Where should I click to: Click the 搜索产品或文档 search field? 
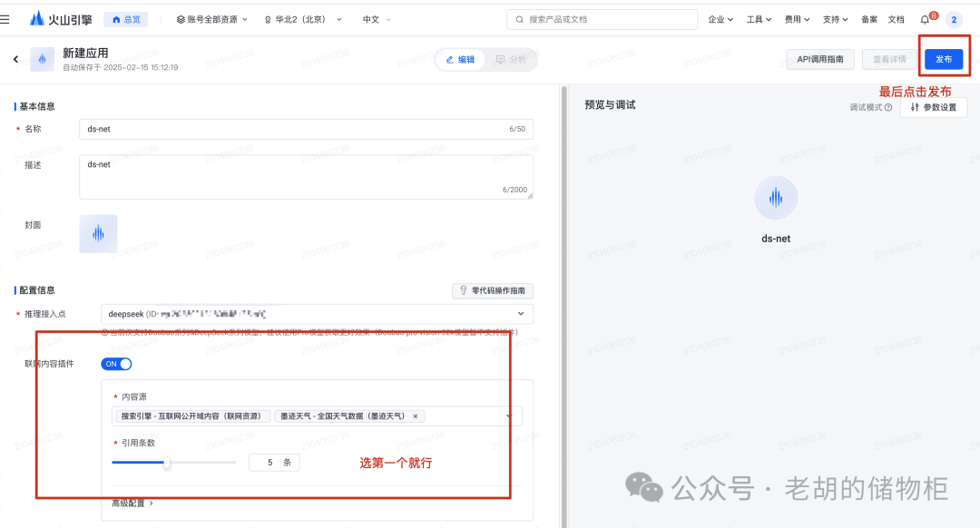point(602,19)
